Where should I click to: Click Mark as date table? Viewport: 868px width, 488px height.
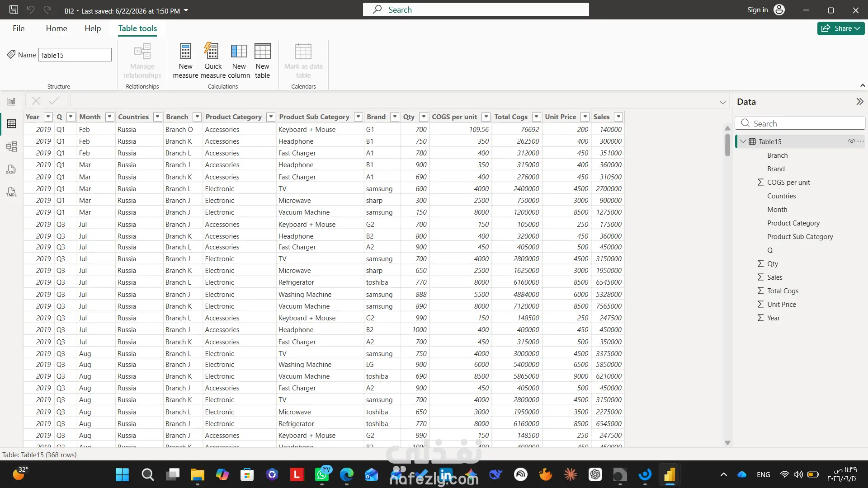pyautogui.click(x=303, y=61)
